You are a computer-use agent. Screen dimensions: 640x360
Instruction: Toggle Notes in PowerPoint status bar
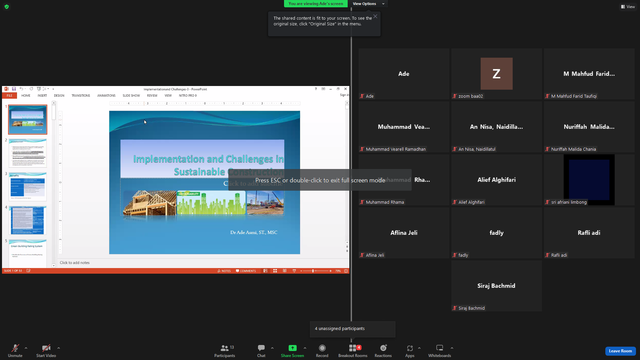[224, 271]
